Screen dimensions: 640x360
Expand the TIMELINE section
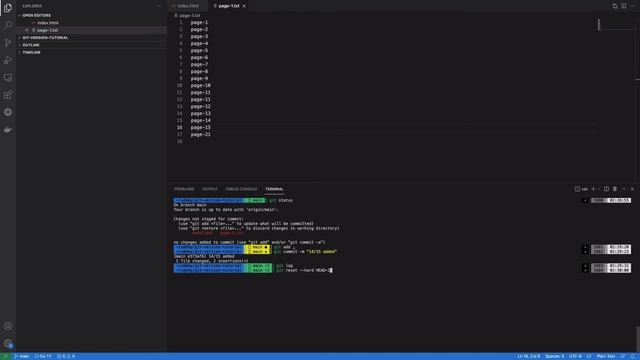click(x=92, y=52)
